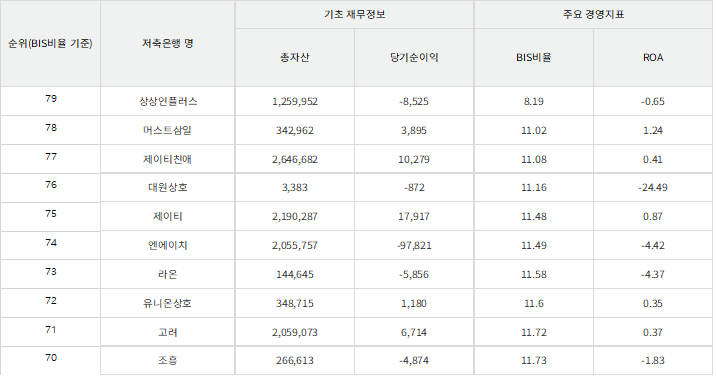Click rank number 73

click(x=51, y=272)
